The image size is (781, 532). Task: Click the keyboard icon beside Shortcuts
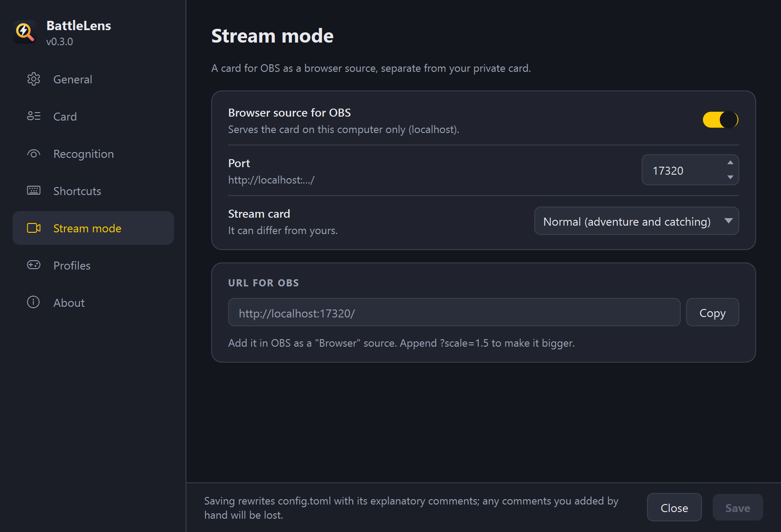34,191
